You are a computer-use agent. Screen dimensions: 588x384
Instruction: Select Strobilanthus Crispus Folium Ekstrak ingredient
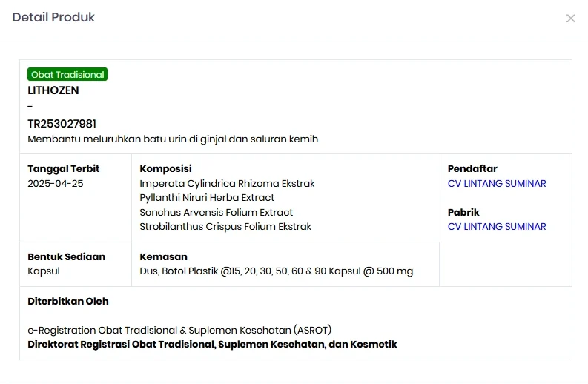(225, 227)
